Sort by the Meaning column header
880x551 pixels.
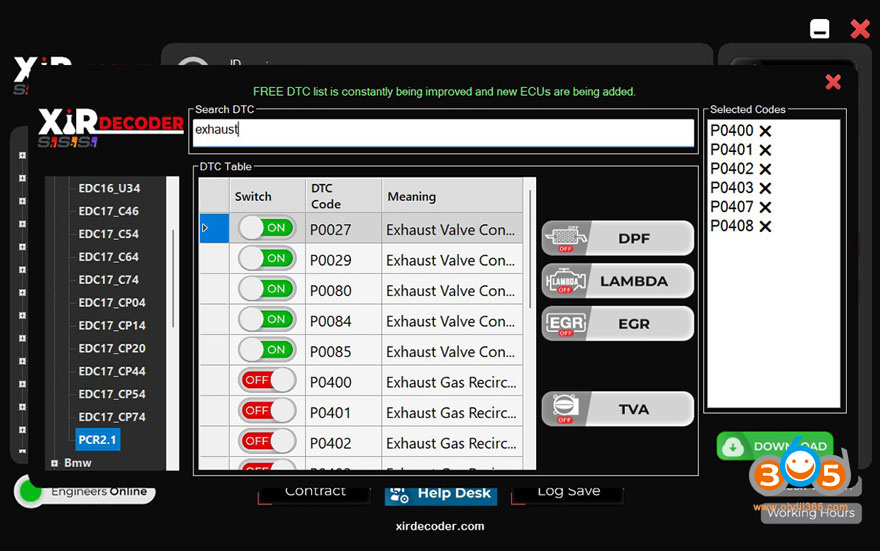click(452, 196)
